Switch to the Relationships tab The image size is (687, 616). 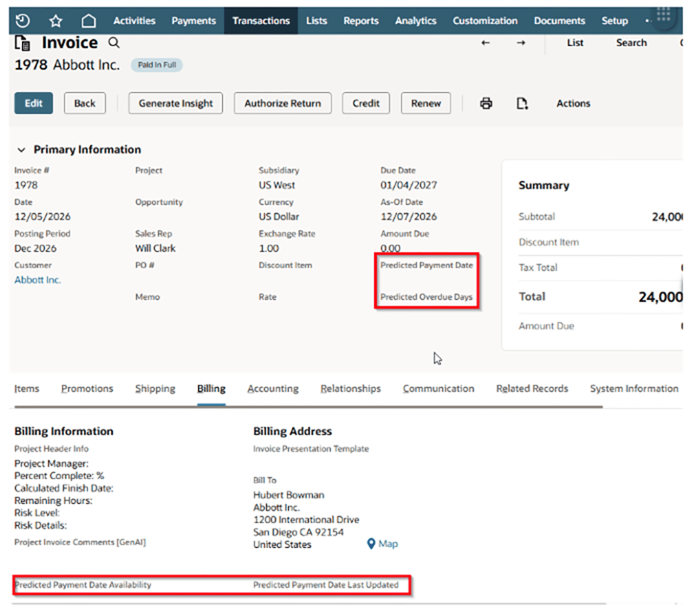click(x=350, y=389)
